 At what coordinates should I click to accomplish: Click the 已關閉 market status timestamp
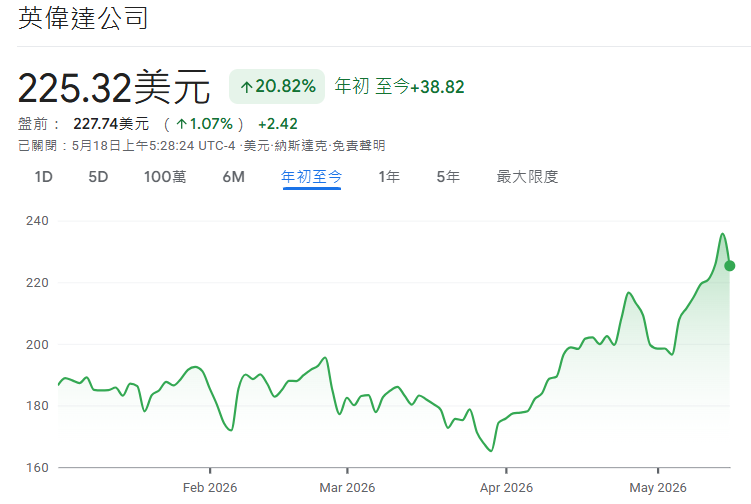[127, 146]
